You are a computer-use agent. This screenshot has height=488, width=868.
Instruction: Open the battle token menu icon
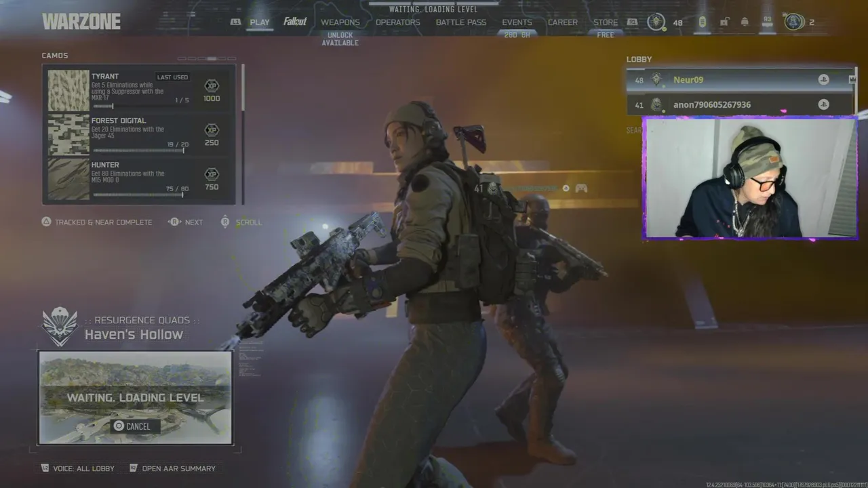coord(702,22)
